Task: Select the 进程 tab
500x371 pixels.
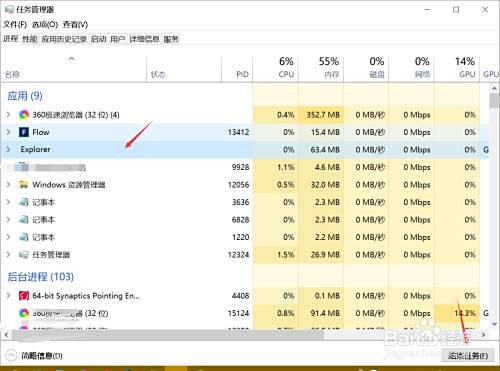Action: click(x=11, y=39)
